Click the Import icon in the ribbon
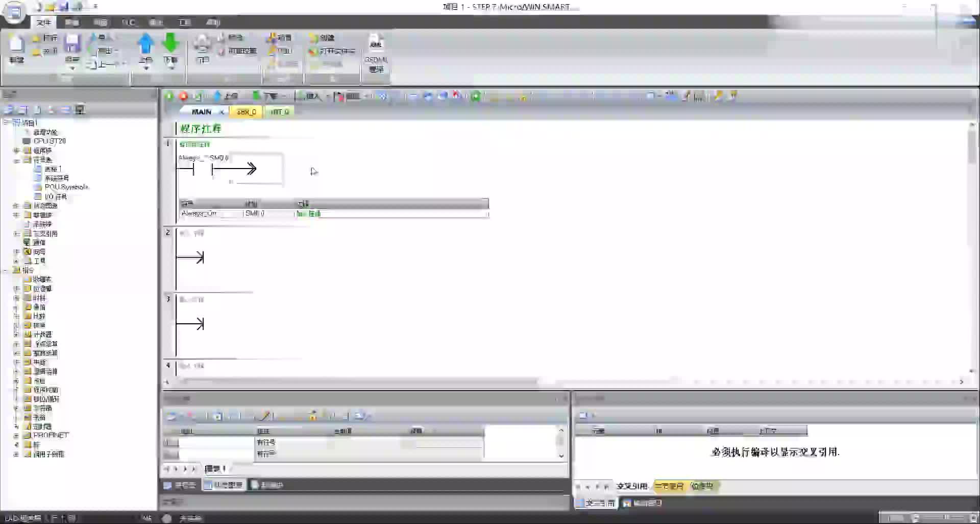Viewport: 980px width, 524px height. (93, 38)
